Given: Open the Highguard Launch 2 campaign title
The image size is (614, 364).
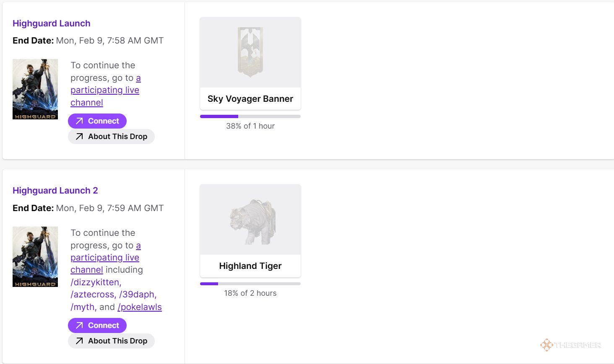Looking at the screenshot, I should point(55,191).
